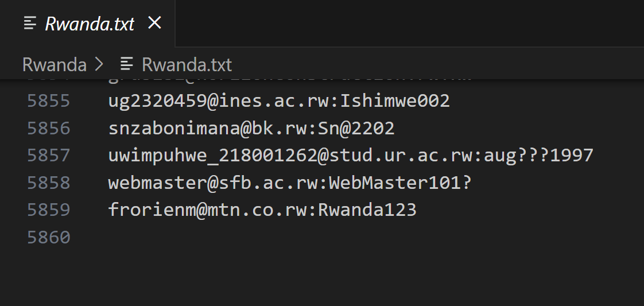This screenshot has height=306, width=644.
Task: Place cursor in the text on line 5859
Action: 262,210
